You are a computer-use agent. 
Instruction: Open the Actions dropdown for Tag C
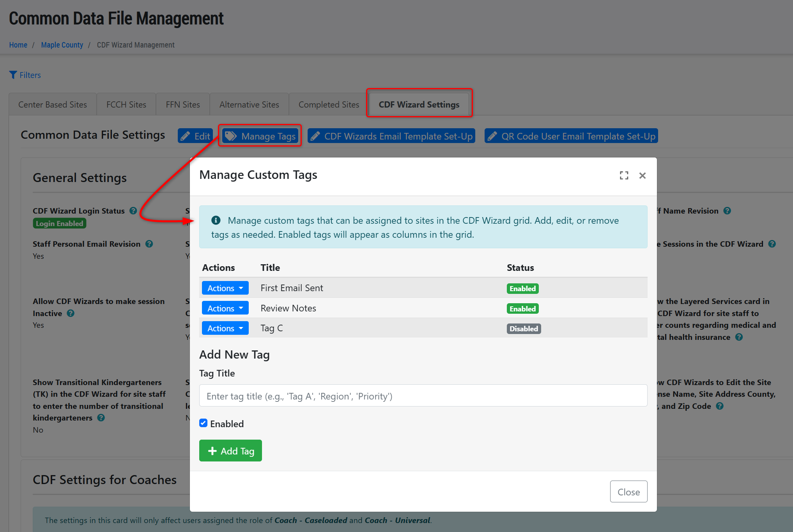point(225,328)
